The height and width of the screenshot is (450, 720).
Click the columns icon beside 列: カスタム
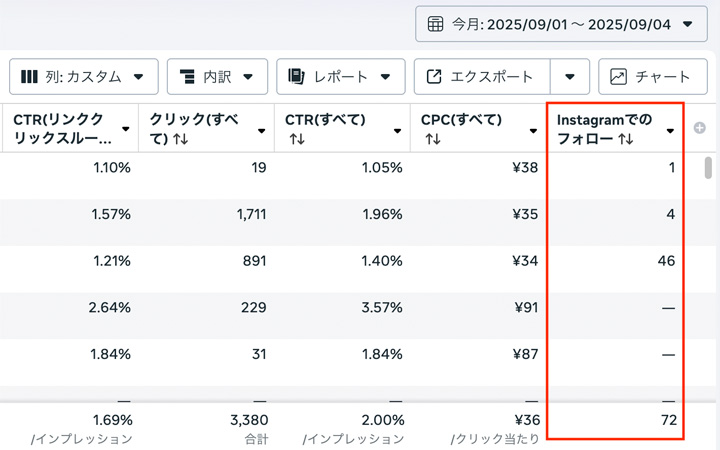pyautogui.click(x=29, y=77)
